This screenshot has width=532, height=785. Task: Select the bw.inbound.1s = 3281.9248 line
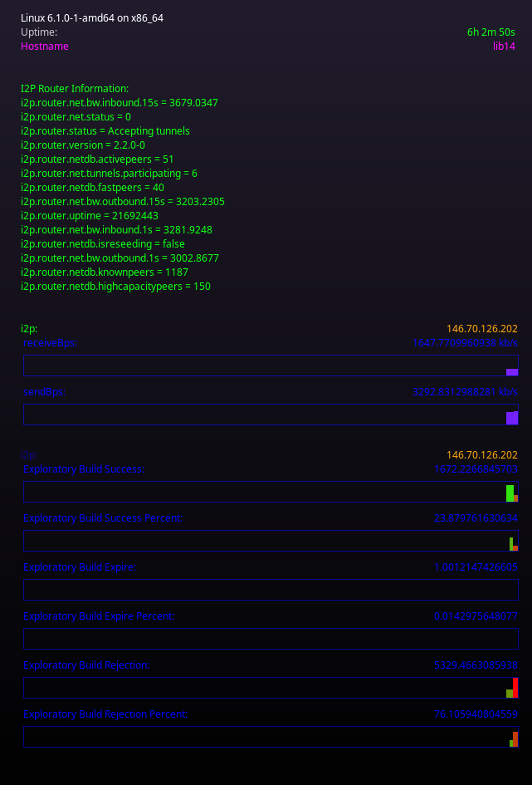coord(116,230)
